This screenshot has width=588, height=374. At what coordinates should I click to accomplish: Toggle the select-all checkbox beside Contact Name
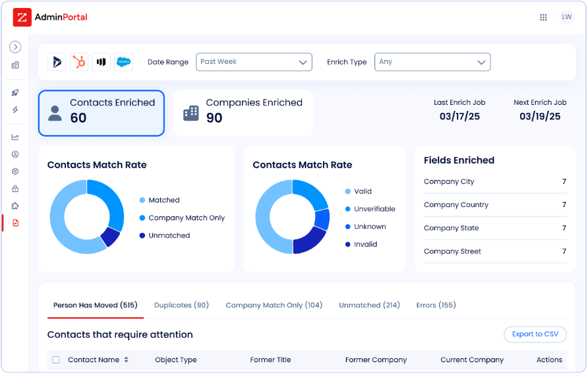coord(56,360)
